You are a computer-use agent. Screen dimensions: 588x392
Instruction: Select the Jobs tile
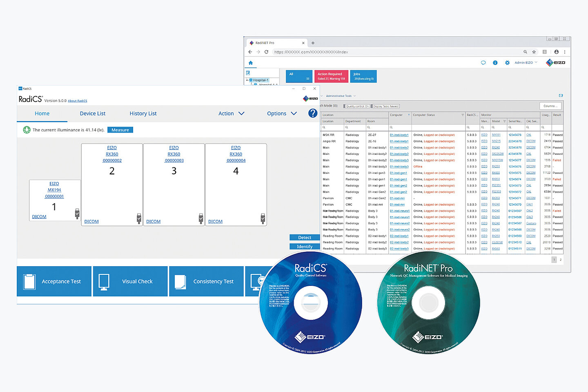[363, 76]
